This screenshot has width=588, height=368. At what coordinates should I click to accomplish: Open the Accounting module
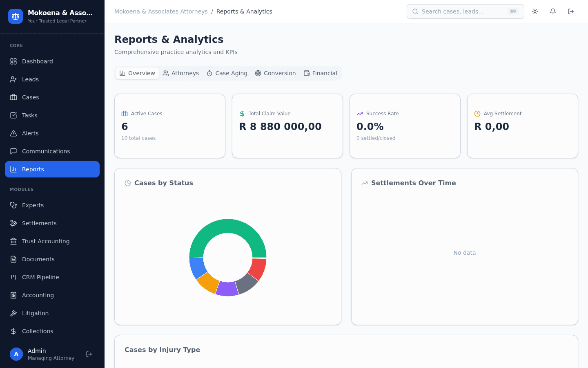(x=52, y=295)
